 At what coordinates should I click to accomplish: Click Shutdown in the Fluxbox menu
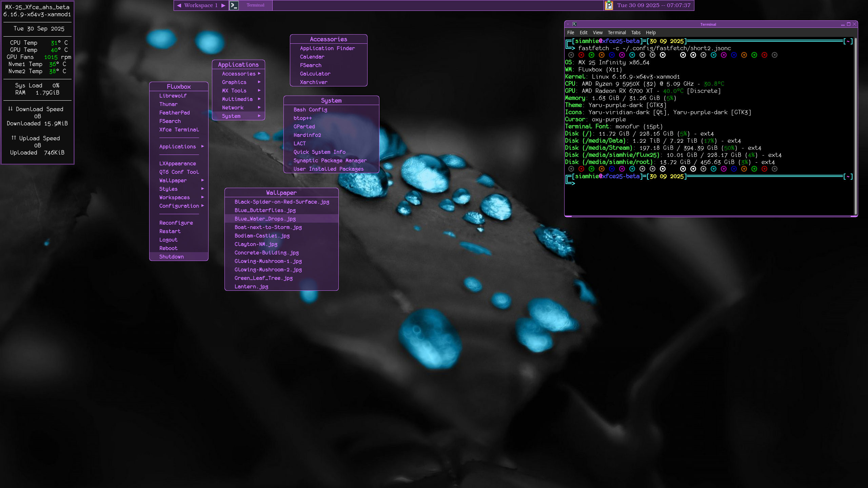point(172,257)
